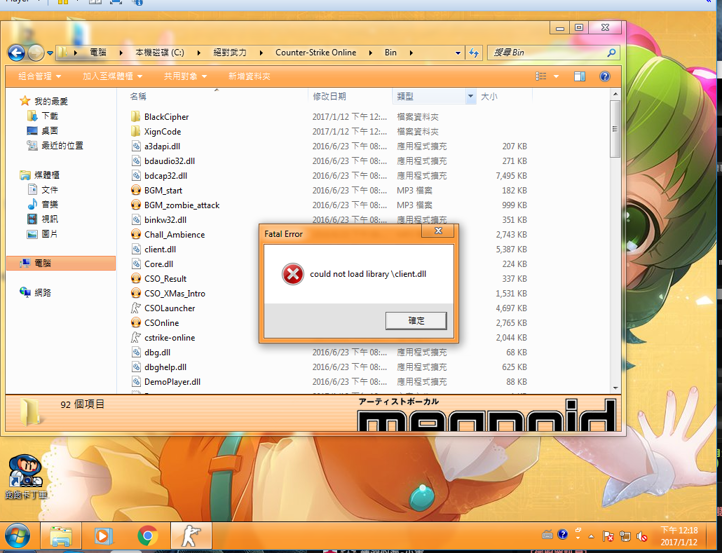This screenshot has width=722, height=553.
Task: Select the CSO_Result audio file icon
Action: click(x=135, y=279)
